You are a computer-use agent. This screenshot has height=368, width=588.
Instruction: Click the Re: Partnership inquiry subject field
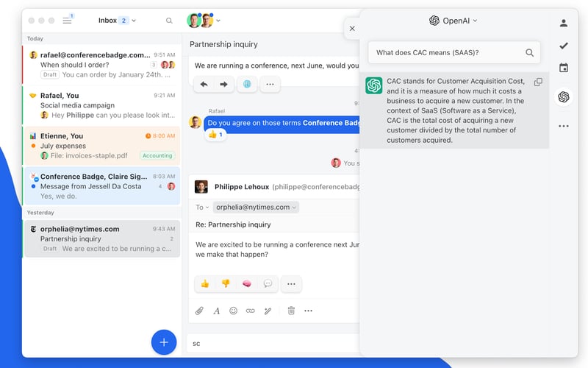pos(233,224)
